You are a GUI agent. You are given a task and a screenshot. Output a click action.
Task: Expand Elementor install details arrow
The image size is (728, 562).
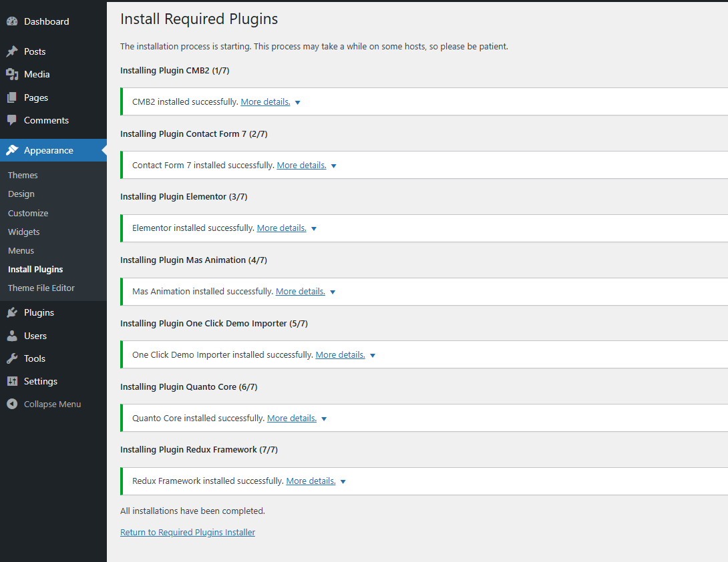tap(314, 229)
